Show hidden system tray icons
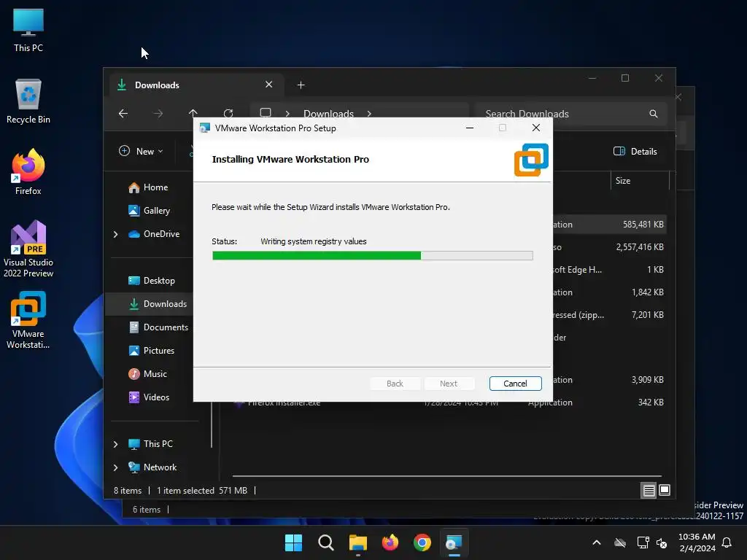 pos(597,542)
